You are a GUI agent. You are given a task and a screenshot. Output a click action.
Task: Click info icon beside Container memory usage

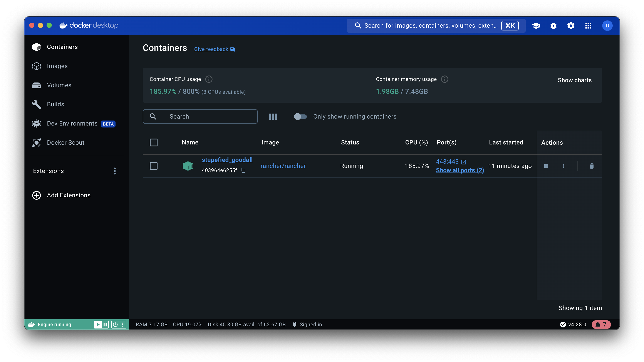(444, 79)
